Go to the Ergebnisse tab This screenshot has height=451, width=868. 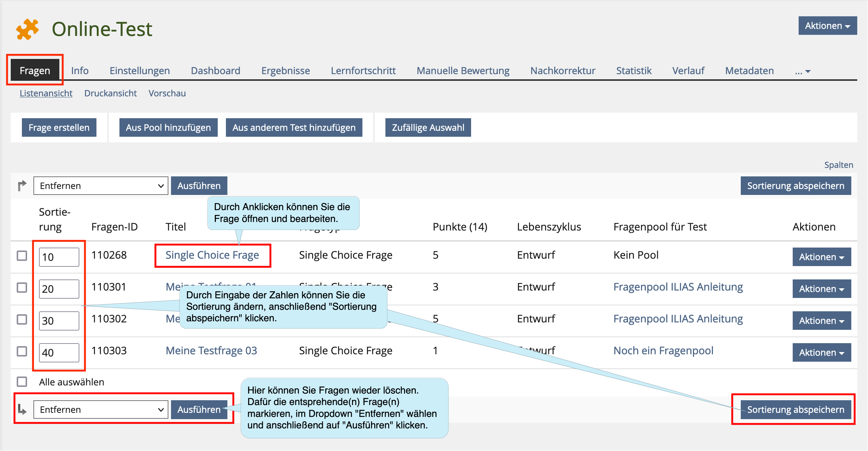[x=286, y=70]
